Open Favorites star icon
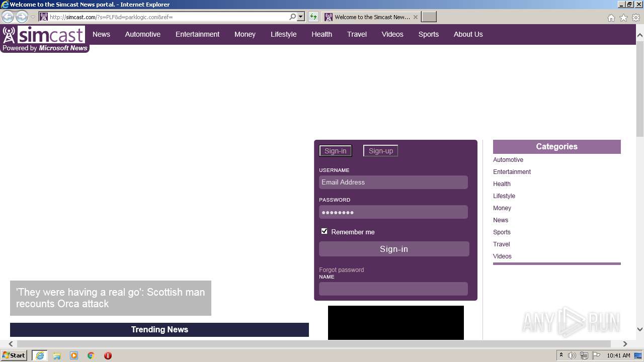This screenshot has height=362, width=644. click(623, 18)
